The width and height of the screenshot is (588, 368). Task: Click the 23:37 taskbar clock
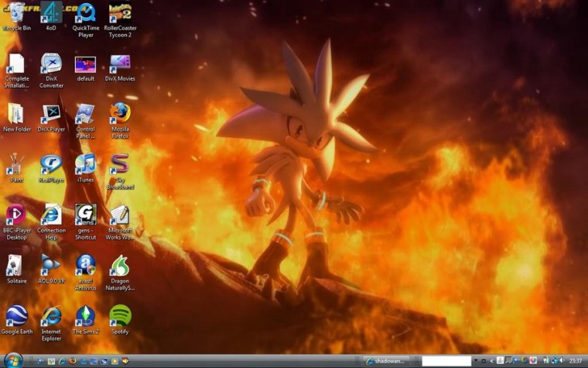[576, 361]
